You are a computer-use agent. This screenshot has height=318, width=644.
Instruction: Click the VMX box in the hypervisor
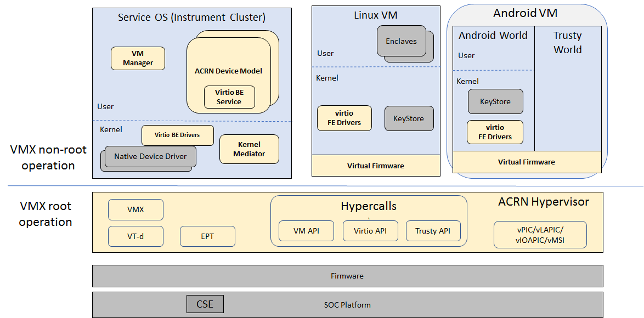(x=135, y=209)
